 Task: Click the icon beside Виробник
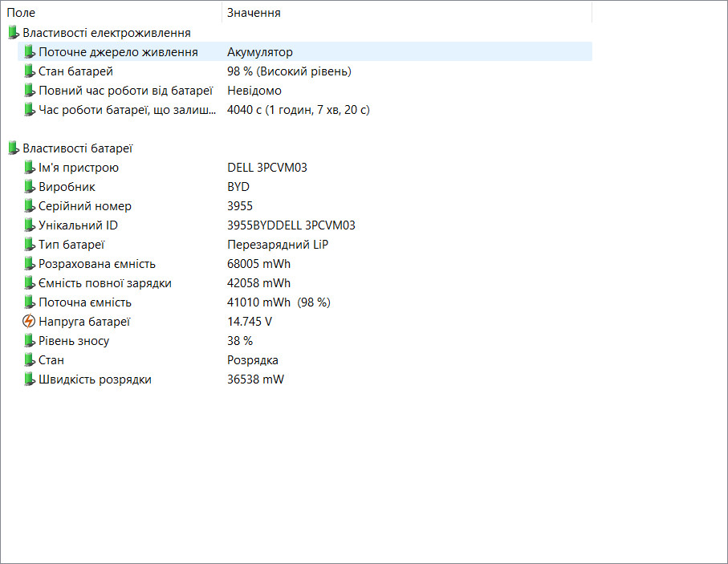29,187
